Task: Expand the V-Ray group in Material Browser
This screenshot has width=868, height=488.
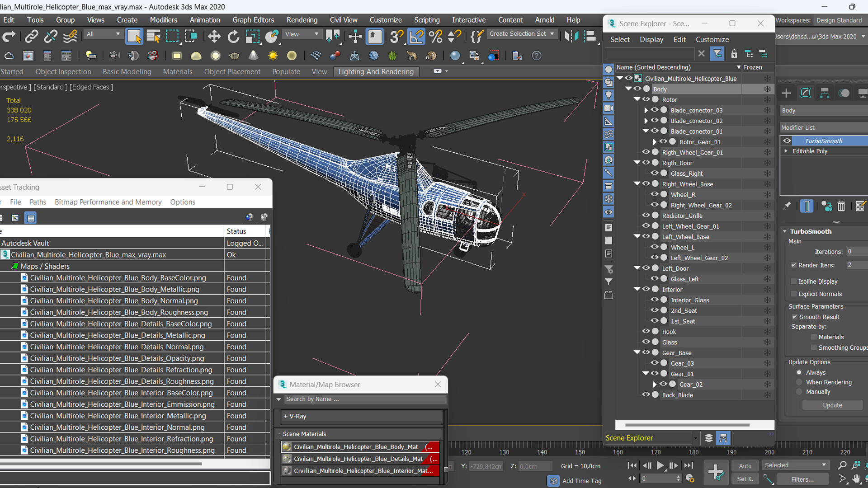Action: coord(286,416)
